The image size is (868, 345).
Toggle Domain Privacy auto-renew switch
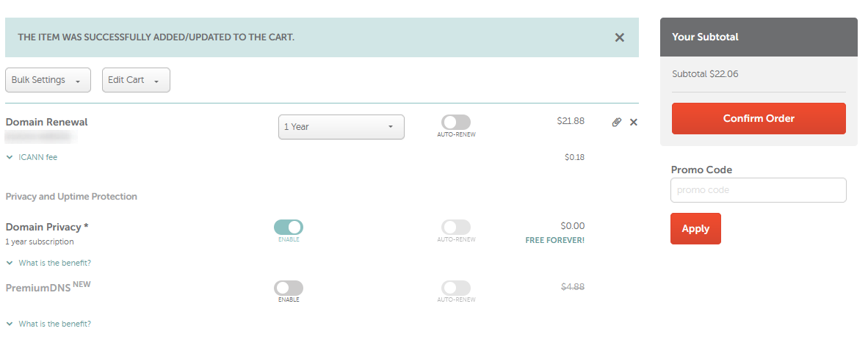(456, 227)
